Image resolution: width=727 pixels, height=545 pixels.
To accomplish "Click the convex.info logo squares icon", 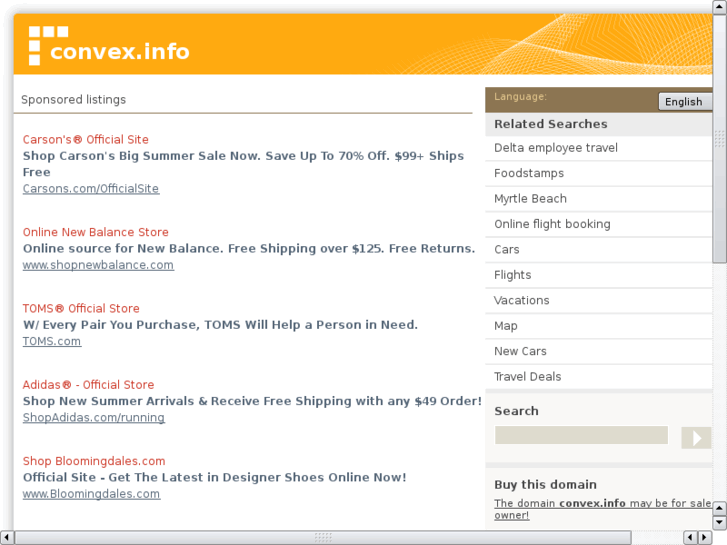I will (48, 45).
